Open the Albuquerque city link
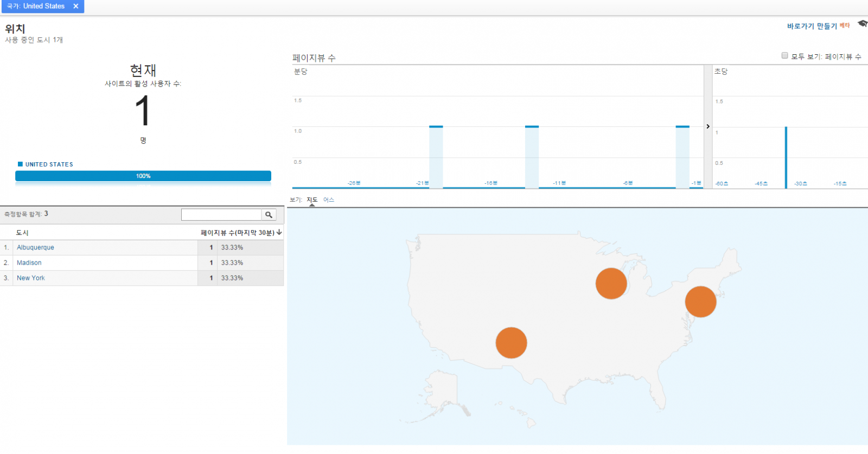Image resolution: width=868 pixels, height=454 pixels. (x=35, y=248)
